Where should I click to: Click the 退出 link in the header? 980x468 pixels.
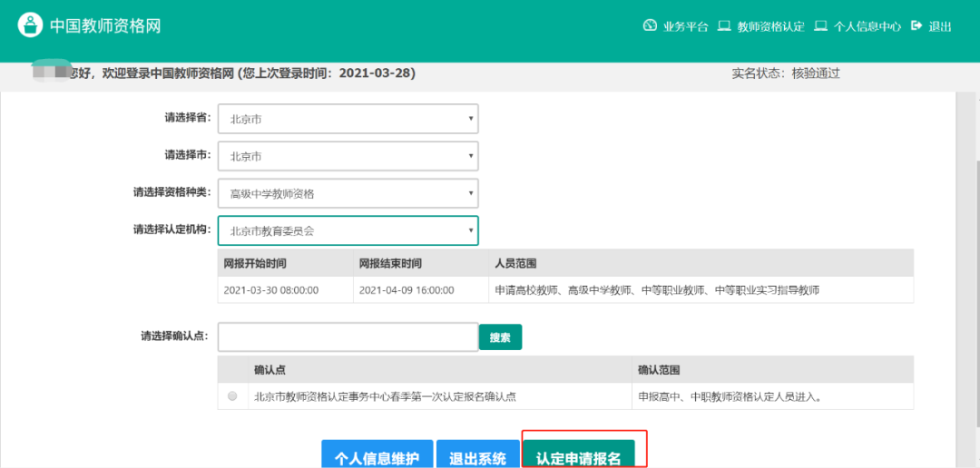click(940, 26)
